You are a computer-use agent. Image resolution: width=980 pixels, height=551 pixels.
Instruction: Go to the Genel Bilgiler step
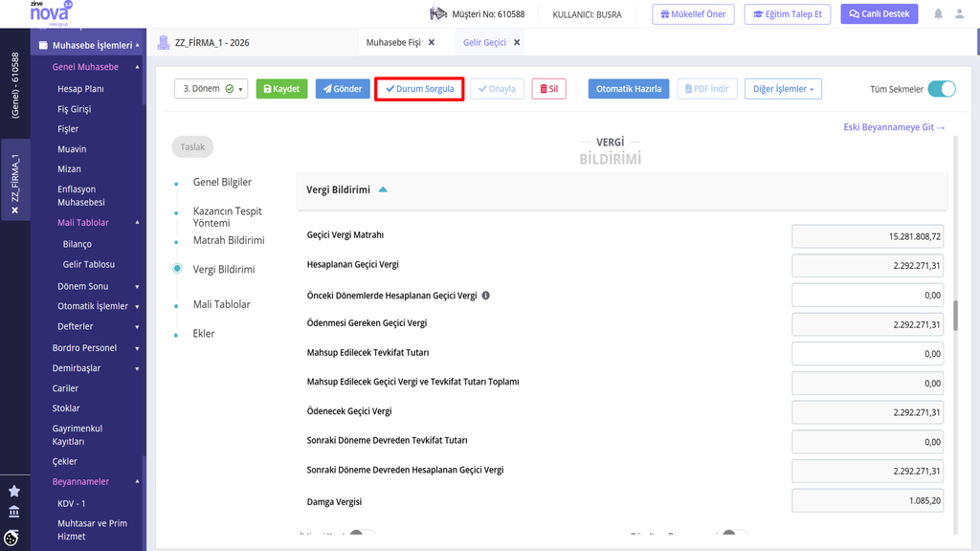[222, 182]
